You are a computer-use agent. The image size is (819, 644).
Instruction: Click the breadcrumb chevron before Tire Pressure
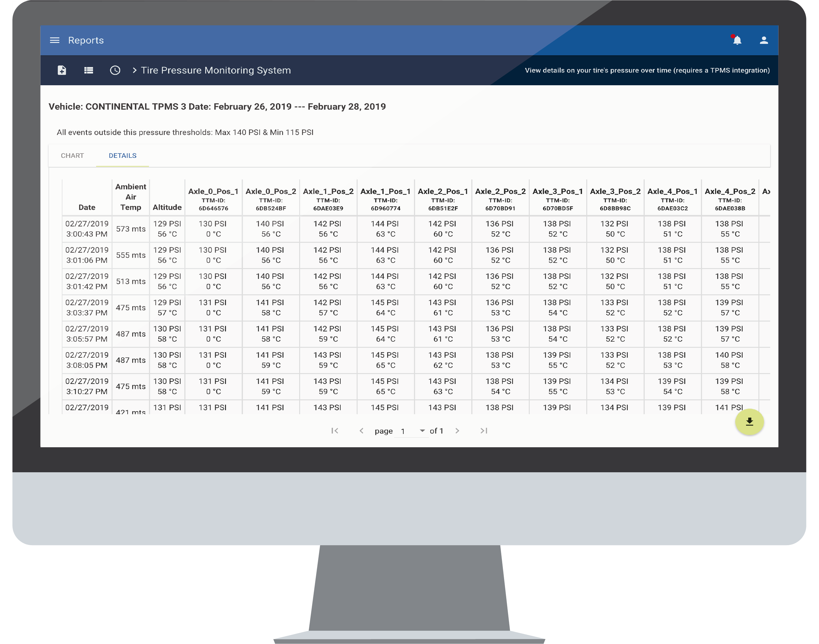click(x=134, y=70)
